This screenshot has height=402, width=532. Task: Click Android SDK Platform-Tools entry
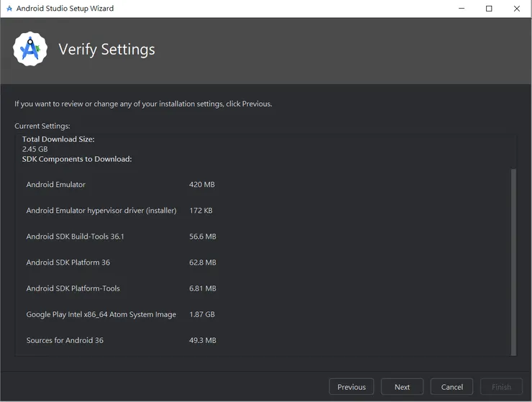[x=73, y=288]
